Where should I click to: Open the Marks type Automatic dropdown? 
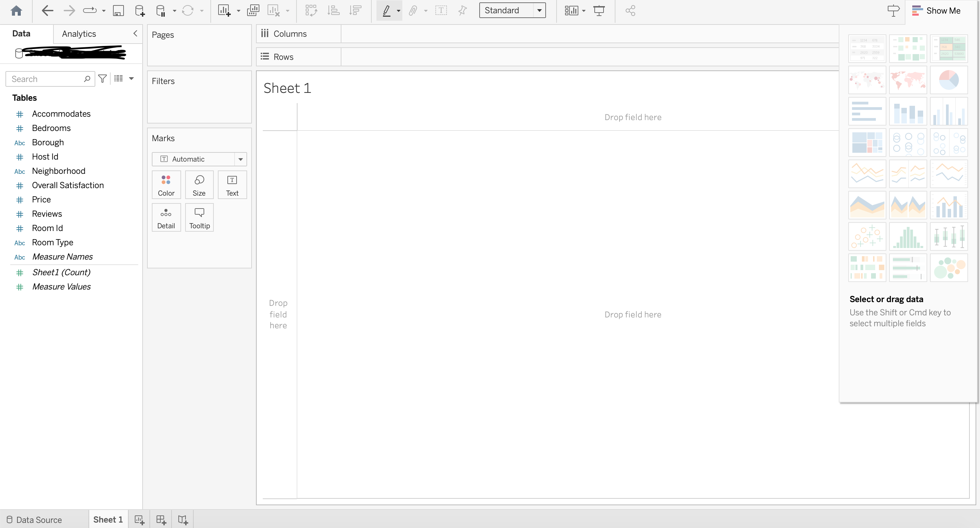click(199, 159)
